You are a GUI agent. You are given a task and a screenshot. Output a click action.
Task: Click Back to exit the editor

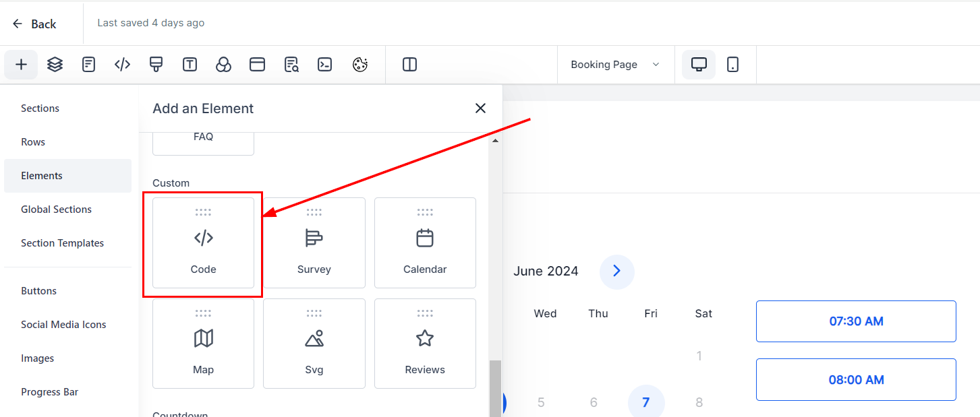[x=34, y=24]
